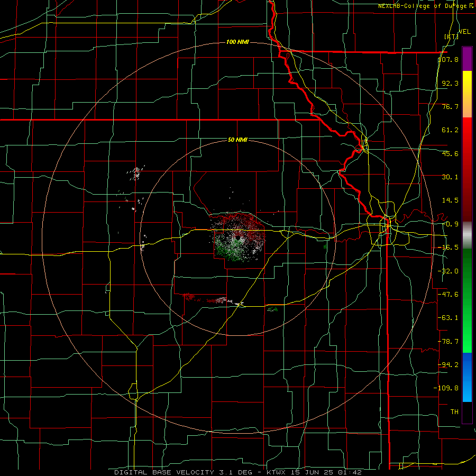Click the blue segment of color bar
This screenshot has height=476, width=476.
point(467,377)
